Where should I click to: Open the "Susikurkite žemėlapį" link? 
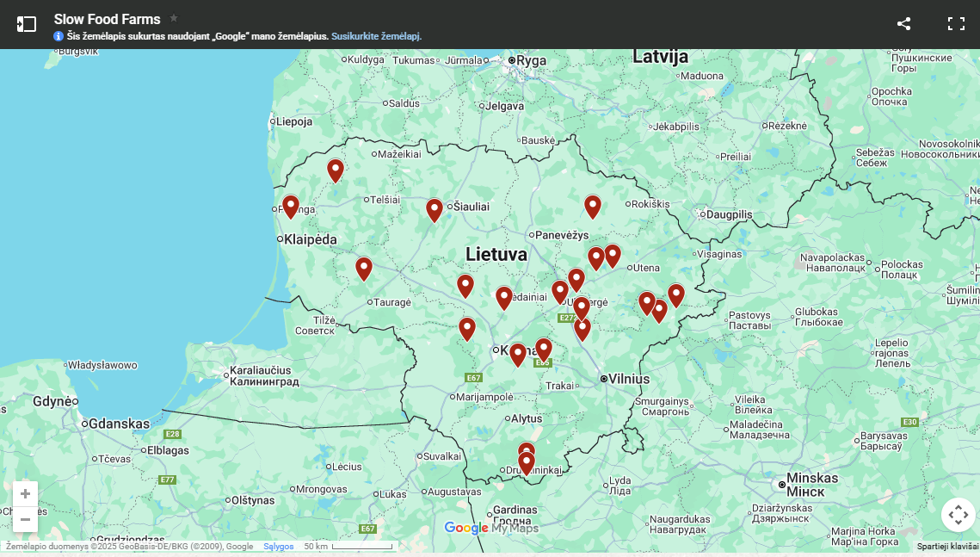click(x=376, y=36)
